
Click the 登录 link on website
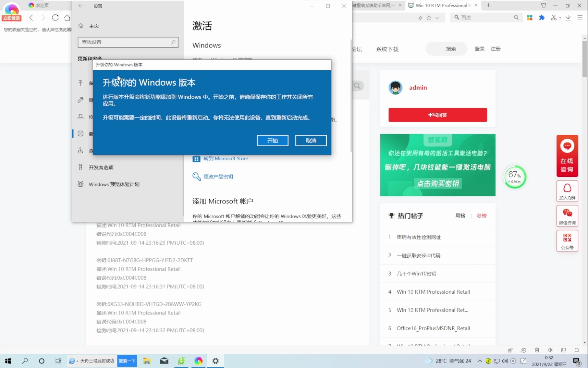click(x=479, y=49)
